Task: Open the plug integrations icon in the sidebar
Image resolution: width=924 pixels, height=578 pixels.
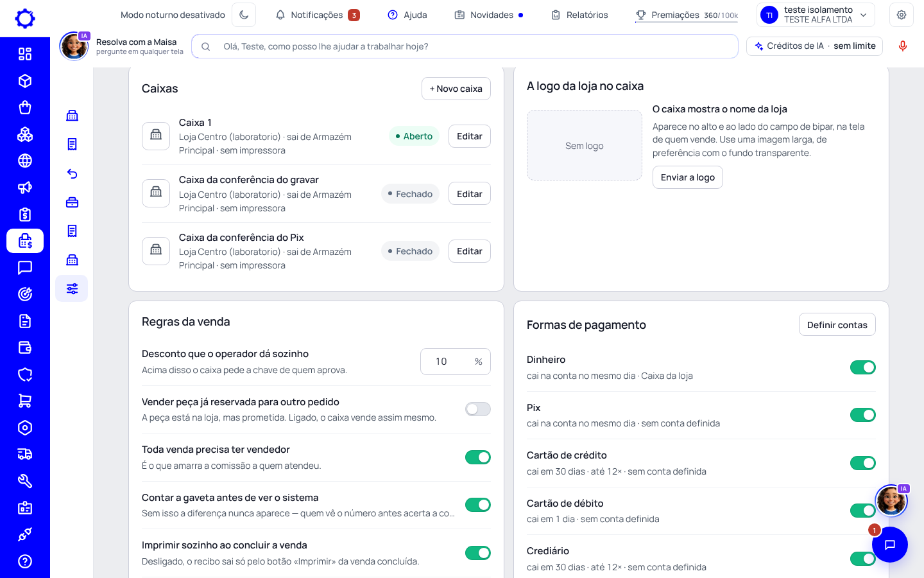Action: 25,534
